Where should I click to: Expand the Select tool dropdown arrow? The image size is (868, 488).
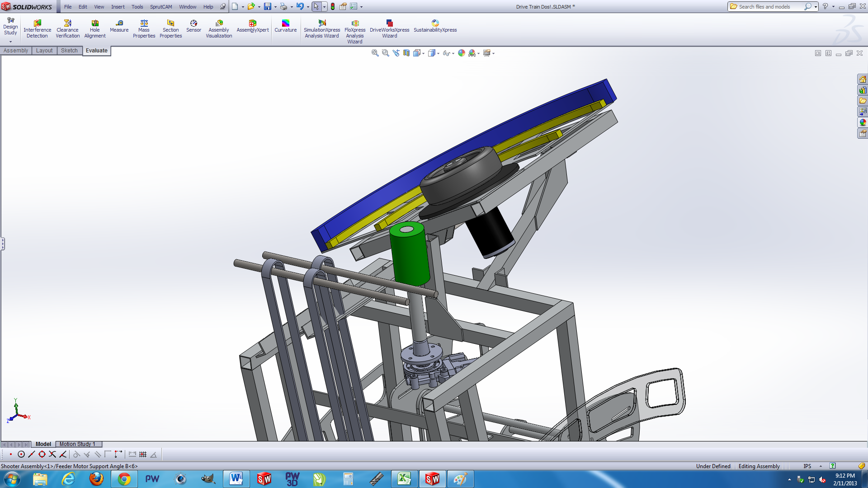325,7
